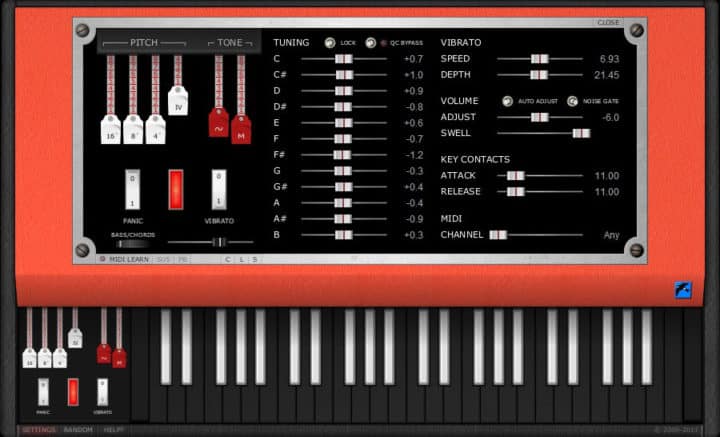The width and height of the screenshot is (720, 437).
Task: Click the key contacts RELEASE slider
Action: tap(540, 192)
